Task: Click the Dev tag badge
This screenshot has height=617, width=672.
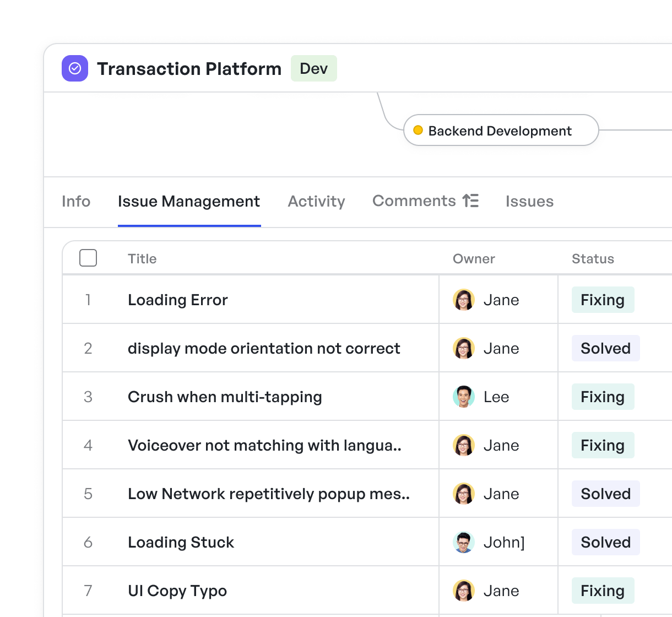Action: point(314,68)
